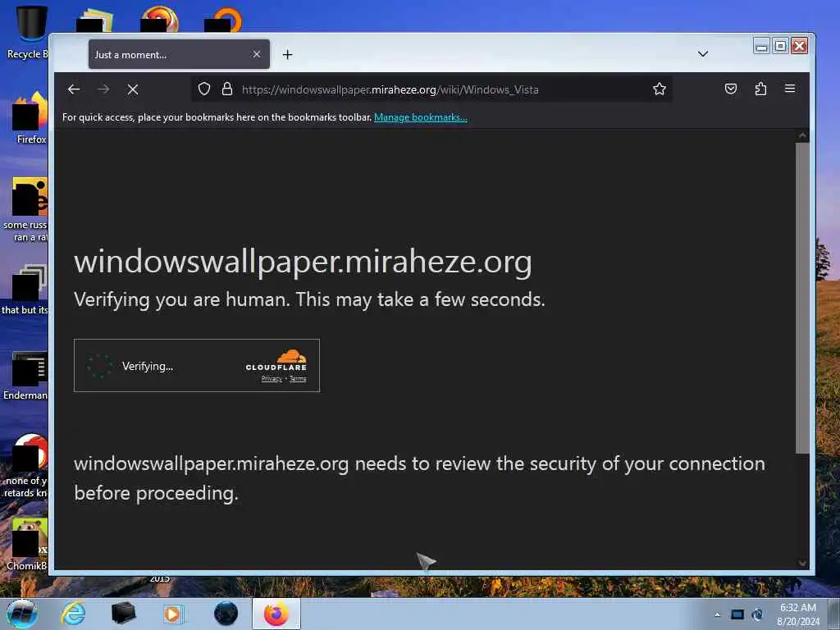Open the black box taskbar icon
This screenshot has width=840, height=630.
tap(123, 614)
